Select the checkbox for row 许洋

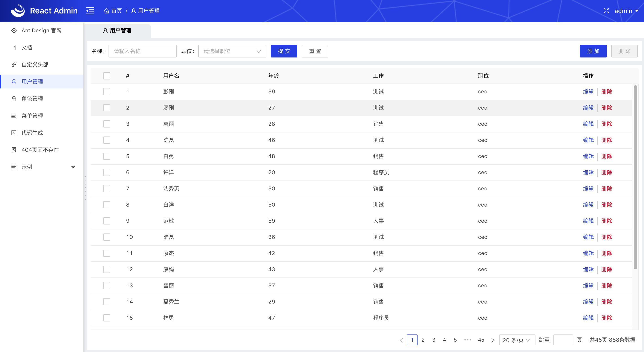(x=107, y=172)
